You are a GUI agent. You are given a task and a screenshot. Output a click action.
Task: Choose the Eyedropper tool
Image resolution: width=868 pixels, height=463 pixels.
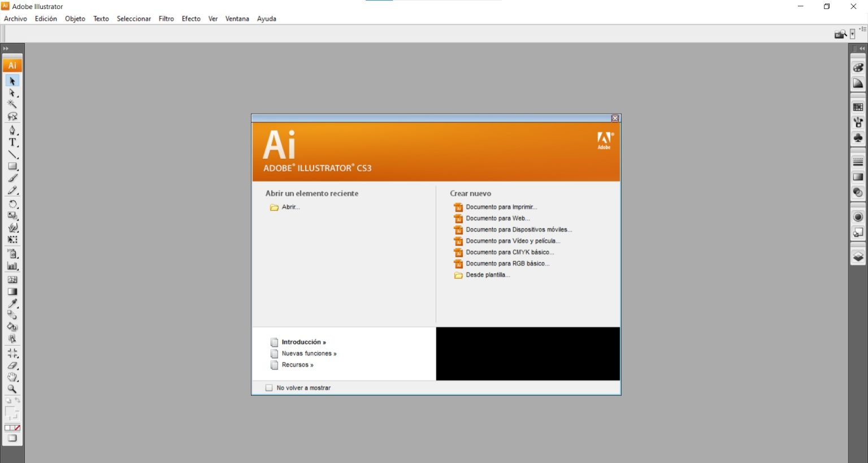[x=12, y=304]
